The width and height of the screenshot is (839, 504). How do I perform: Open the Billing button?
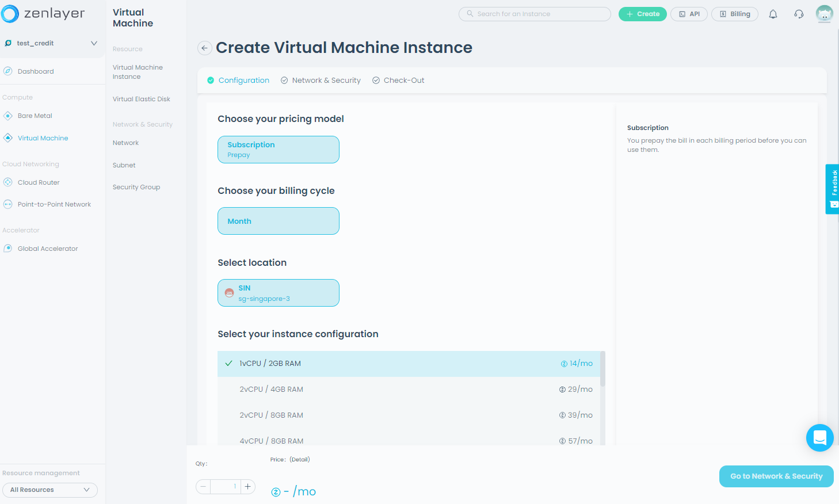[735, 14]
